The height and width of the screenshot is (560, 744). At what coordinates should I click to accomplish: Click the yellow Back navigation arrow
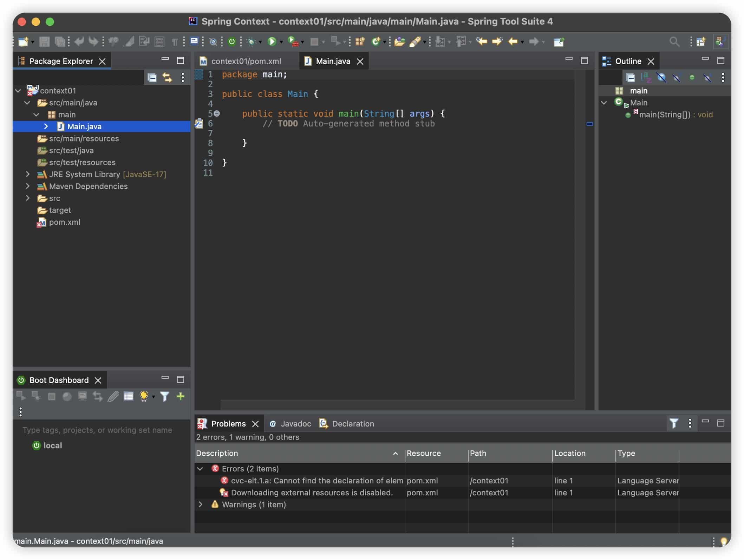pos(513,42)
